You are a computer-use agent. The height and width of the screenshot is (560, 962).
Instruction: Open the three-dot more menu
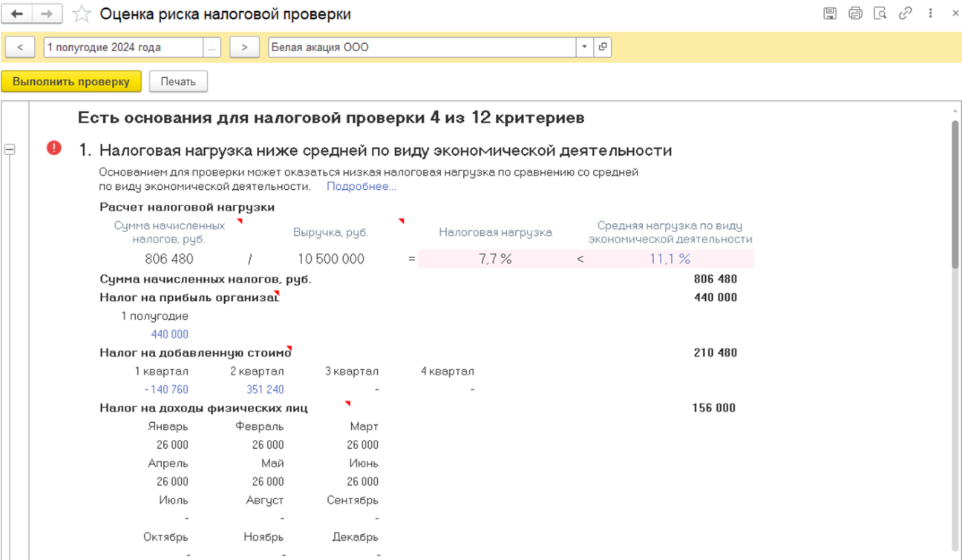(x=930, y=13)
